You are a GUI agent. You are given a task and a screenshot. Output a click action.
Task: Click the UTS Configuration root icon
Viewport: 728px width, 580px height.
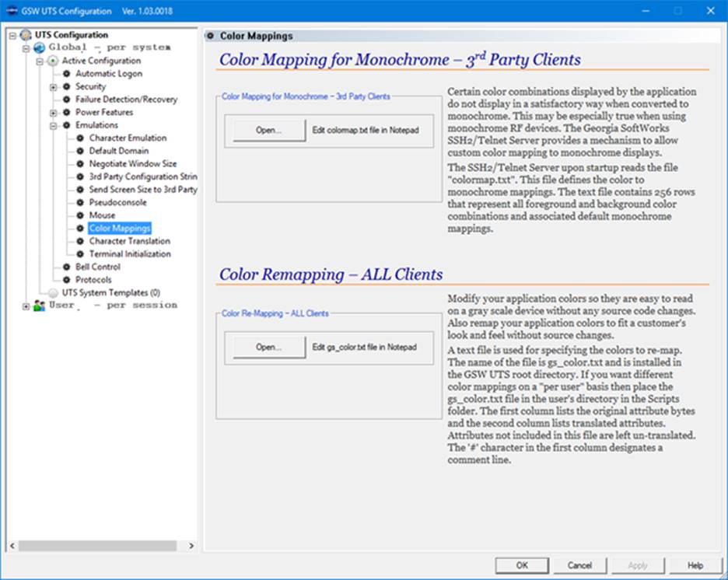pos(26,35)
